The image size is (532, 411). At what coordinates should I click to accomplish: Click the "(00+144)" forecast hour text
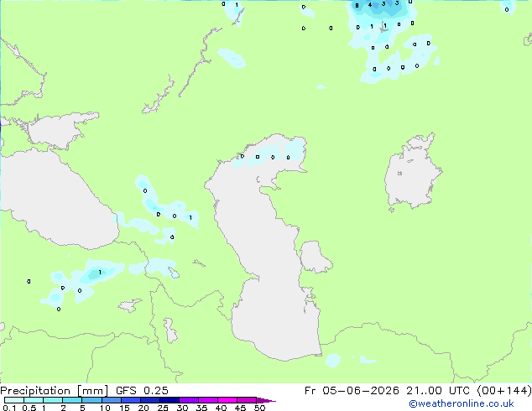click(504, 391)
